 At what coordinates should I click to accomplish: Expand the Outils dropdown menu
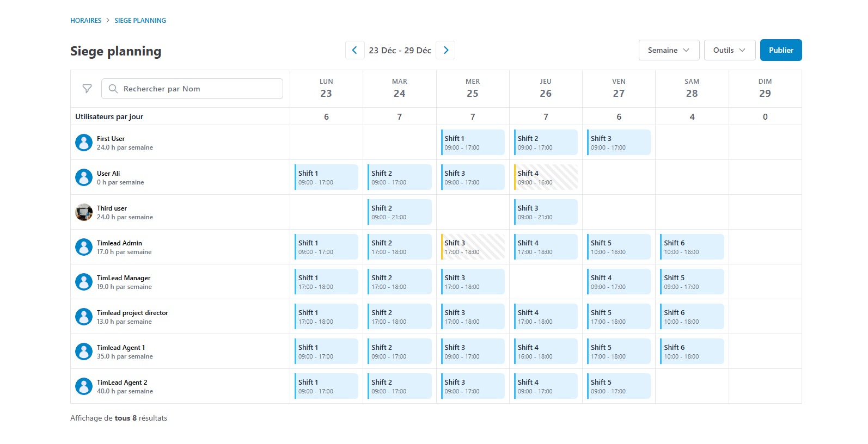click(x=729, y=50)
